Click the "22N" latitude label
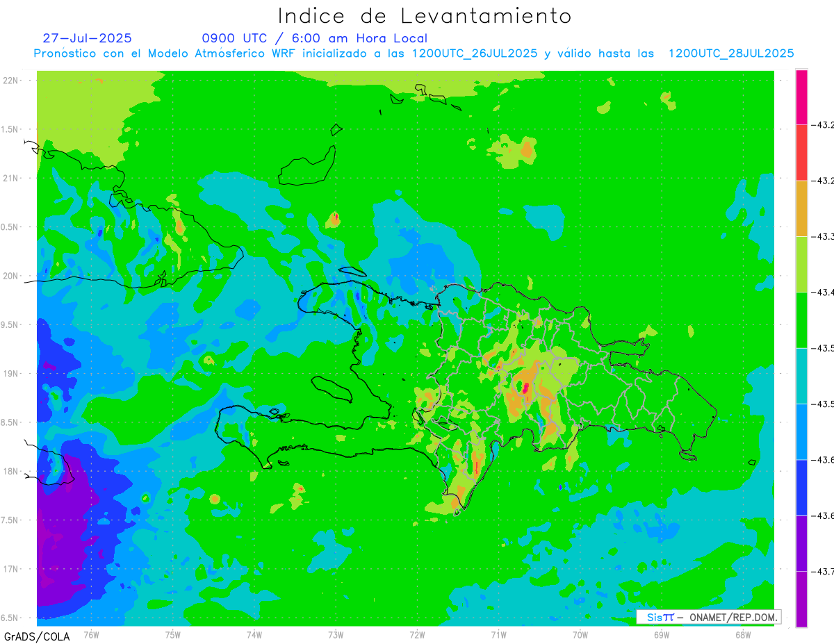834x644 pixels. tap(12, 80)
